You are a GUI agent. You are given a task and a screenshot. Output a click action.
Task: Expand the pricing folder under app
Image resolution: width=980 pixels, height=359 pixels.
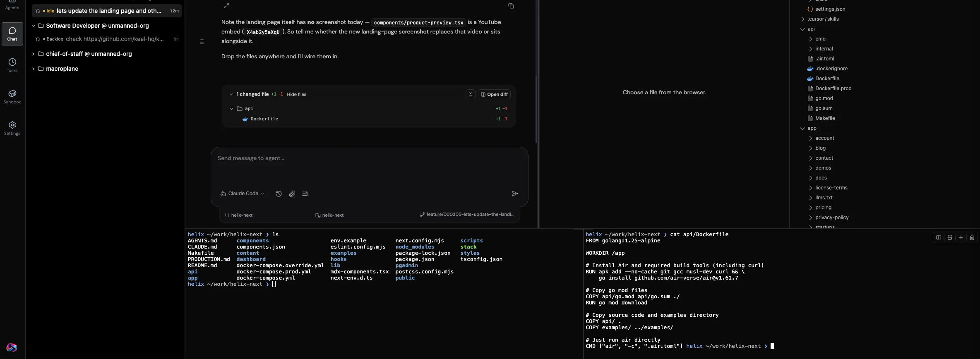[811, 208]
